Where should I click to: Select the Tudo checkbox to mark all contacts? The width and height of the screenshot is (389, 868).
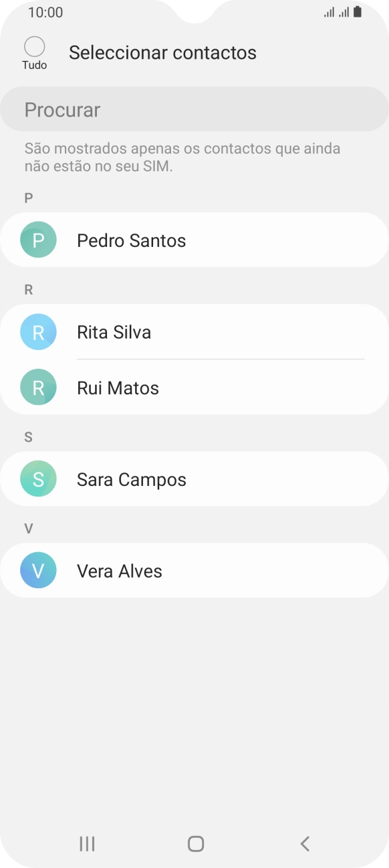click(33, 46)
